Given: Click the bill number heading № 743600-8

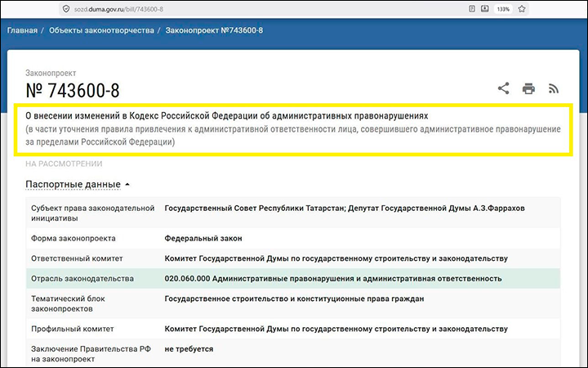Looking at the screenshot, I should pyautogui.click(x=73, y=91).
